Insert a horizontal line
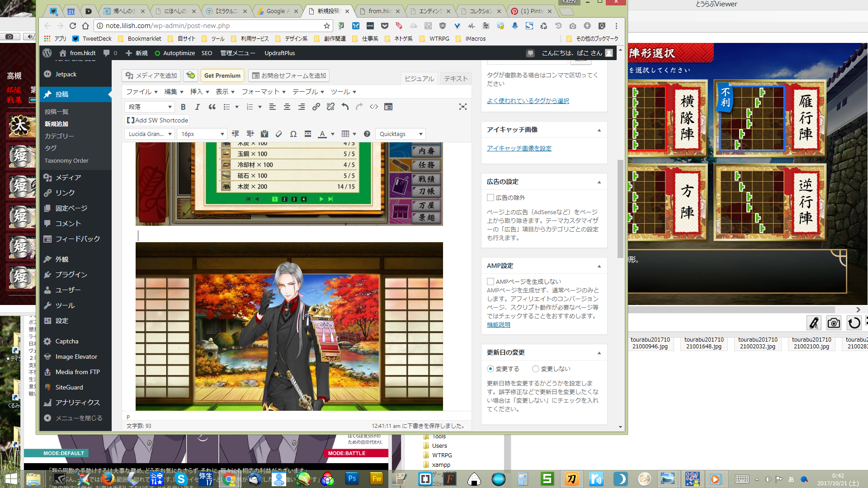The width and height of the screenshot is (868, 488). click(x=308, y=134)
